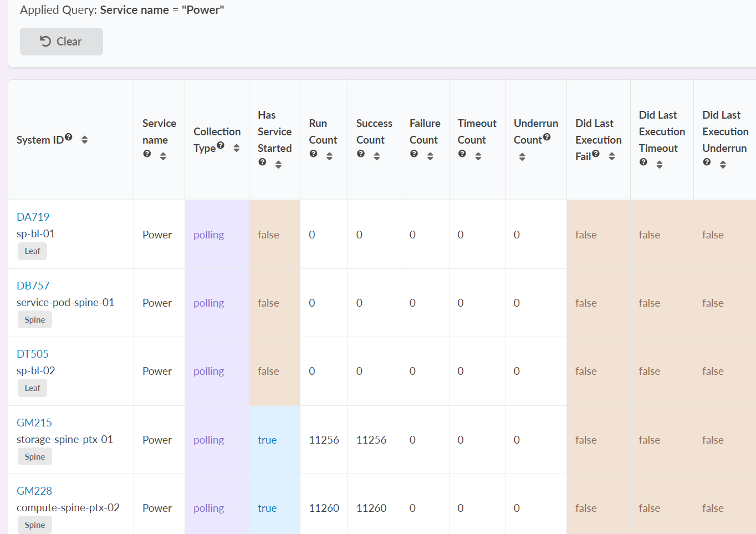The image size is (756, 534).
Task: Click Spine tag under service-pod-spine-01
Action: click(x=35, y=320)
